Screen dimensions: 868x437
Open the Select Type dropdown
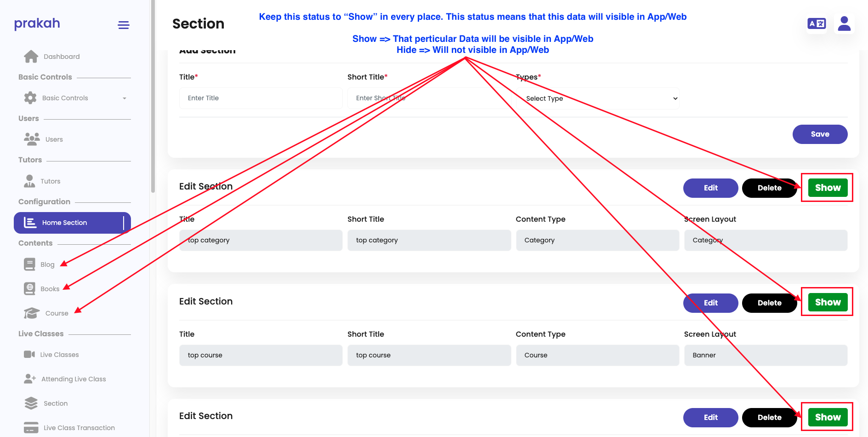(x=597, y=98)
